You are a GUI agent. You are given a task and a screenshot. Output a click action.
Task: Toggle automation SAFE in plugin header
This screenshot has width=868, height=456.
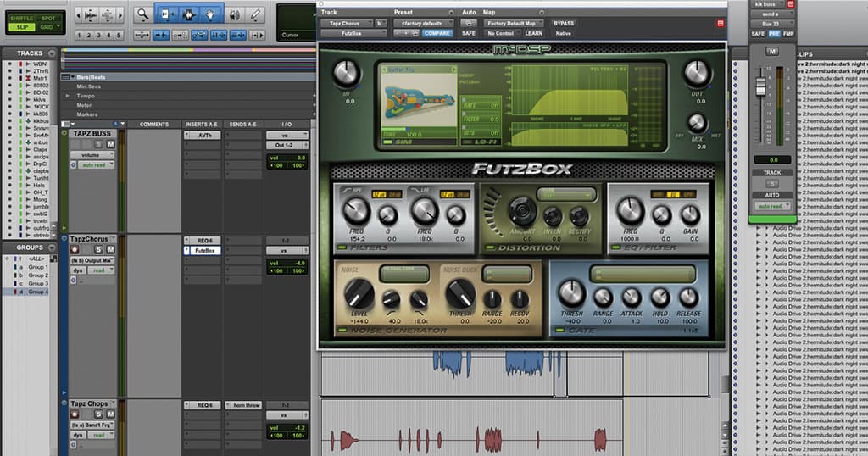tap(468, 33)
